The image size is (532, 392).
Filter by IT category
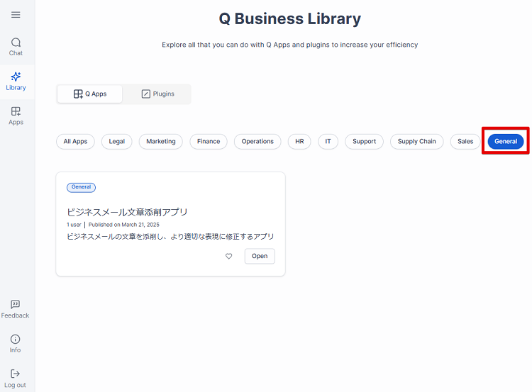(x=328, y=141)
